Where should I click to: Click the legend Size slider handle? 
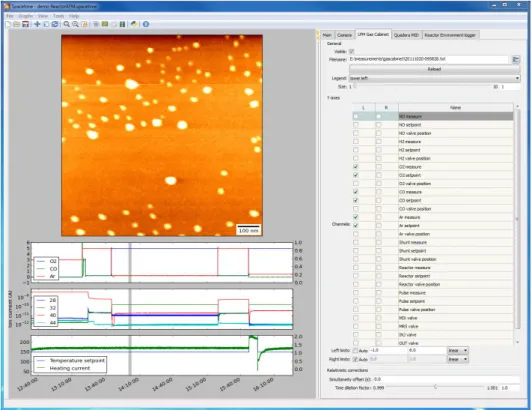[355, 87]
